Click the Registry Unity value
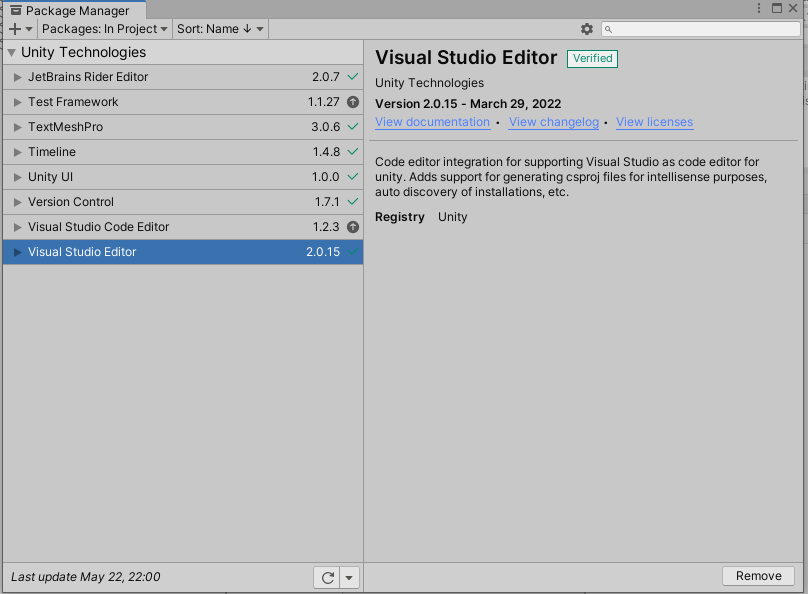 click(452, 217)
